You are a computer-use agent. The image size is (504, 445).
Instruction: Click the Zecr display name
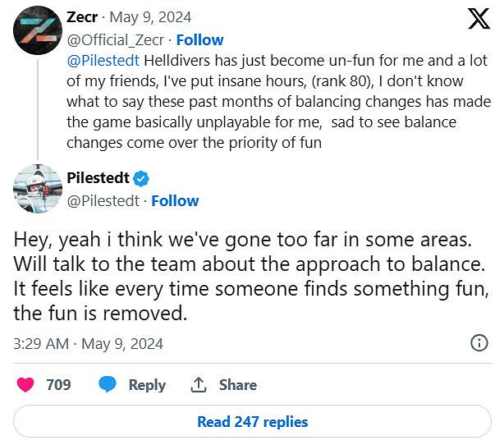pos(83,17)
